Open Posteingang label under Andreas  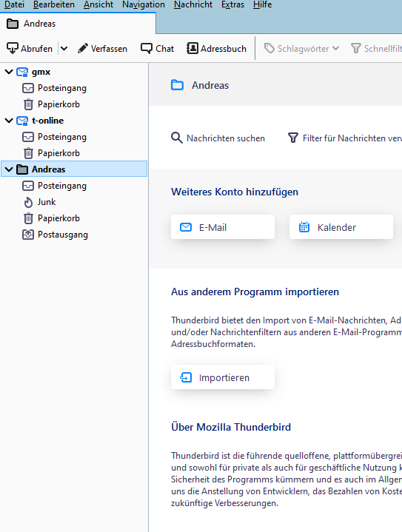62,186
